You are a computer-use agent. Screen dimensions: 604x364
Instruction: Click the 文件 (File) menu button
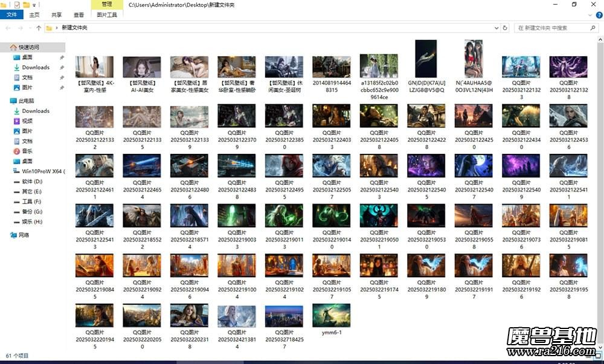[x=11, y=14]
